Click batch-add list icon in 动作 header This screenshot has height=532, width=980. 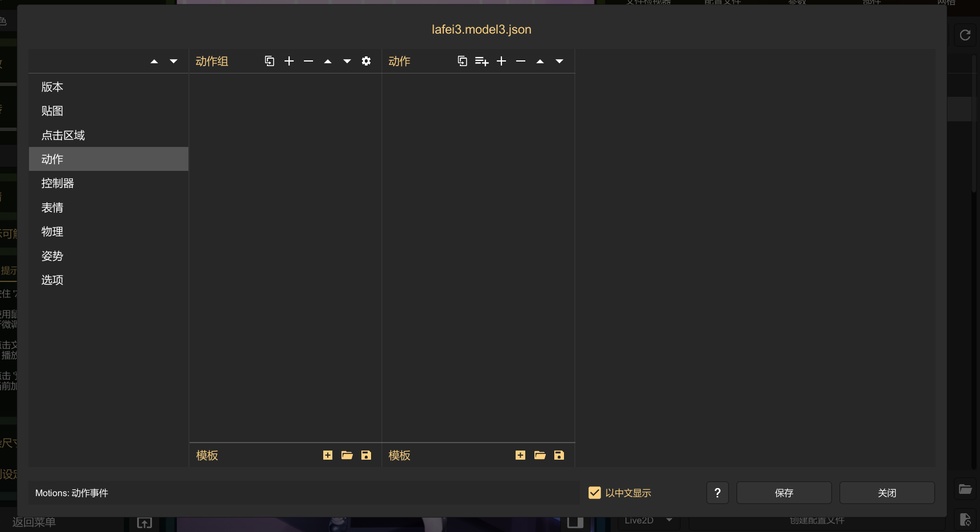[x=481, y=61]
